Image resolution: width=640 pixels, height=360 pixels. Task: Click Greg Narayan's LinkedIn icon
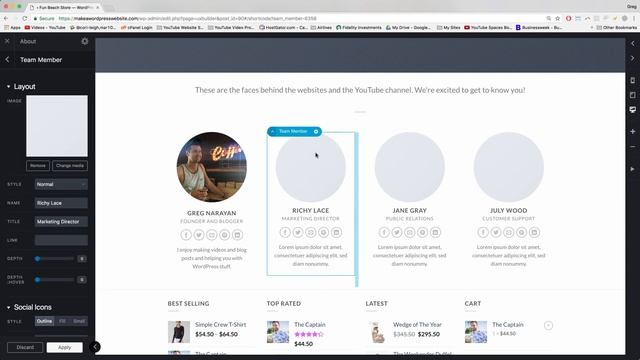pyautogui.click(x=238, y=235)
